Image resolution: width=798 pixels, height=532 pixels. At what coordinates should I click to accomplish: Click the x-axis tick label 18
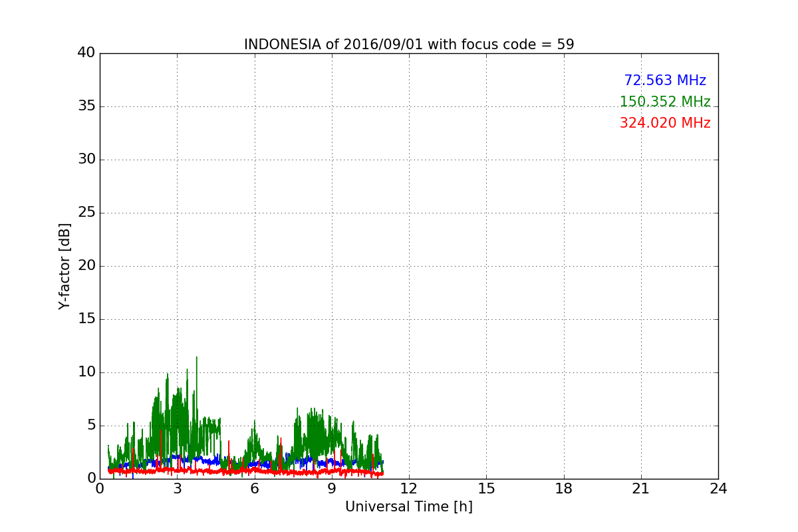tap(564, 488)
